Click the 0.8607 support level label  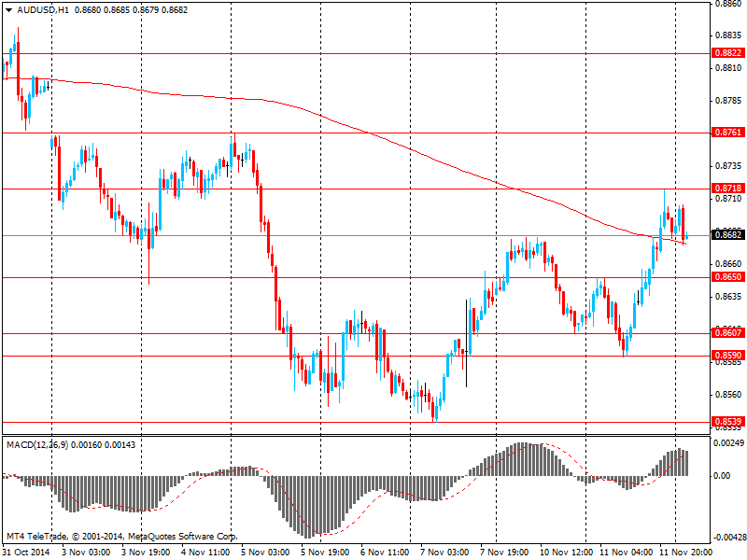click(x=727, y=333)
